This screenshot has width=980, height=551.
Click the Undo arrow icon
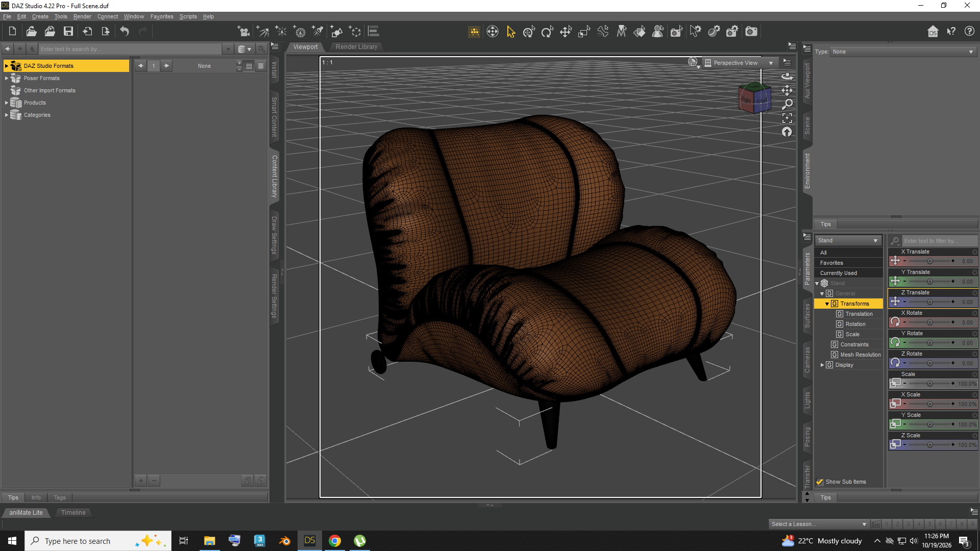(125, 32)
